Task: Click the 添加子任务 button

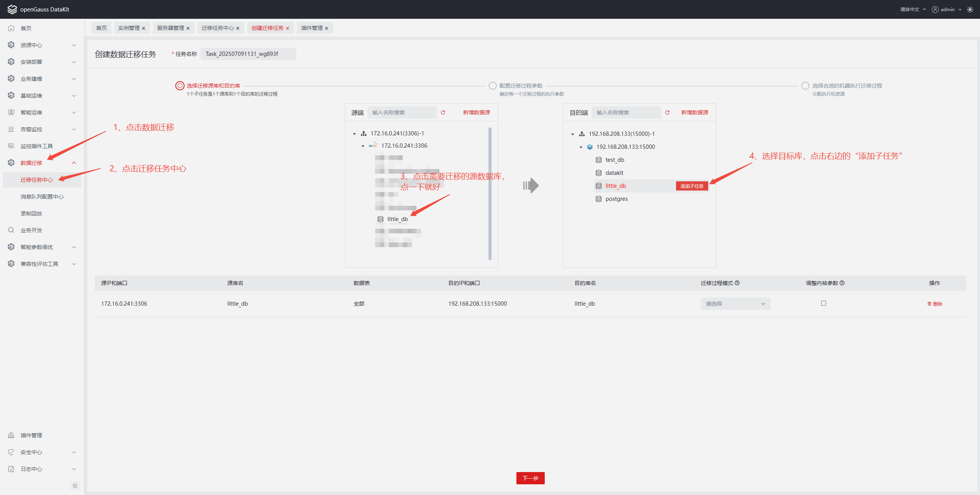Action: (692, 186)
